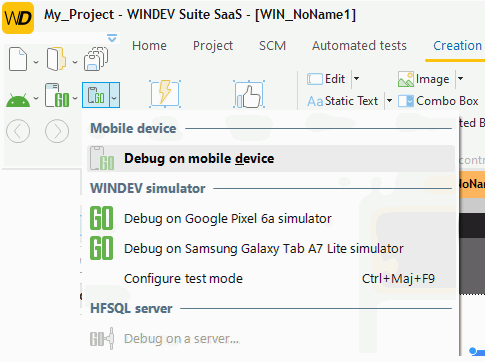Expand the Image control dropdown arrow
This screenshot has height=362, width=485.
tap(460, 79)
